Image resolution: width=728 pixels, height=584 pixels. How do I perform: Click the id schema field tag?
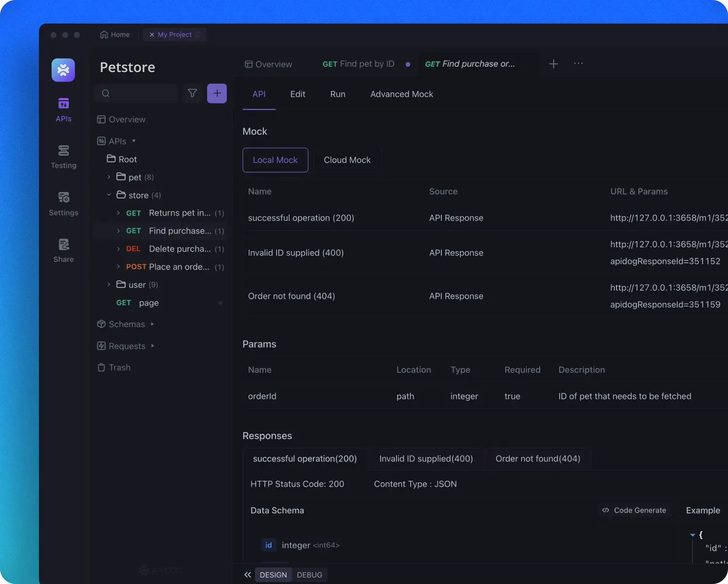269,545
